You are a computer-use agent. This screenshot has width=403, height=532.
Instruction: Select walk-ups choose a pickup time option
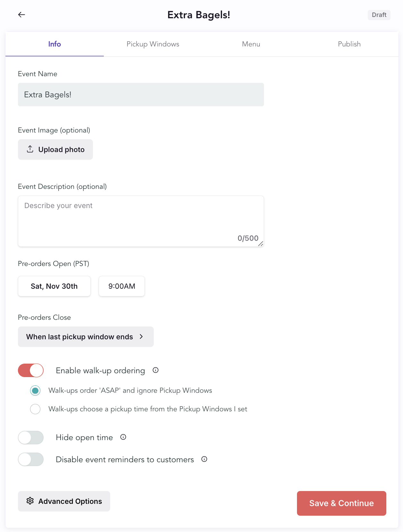tap(35, 409)
